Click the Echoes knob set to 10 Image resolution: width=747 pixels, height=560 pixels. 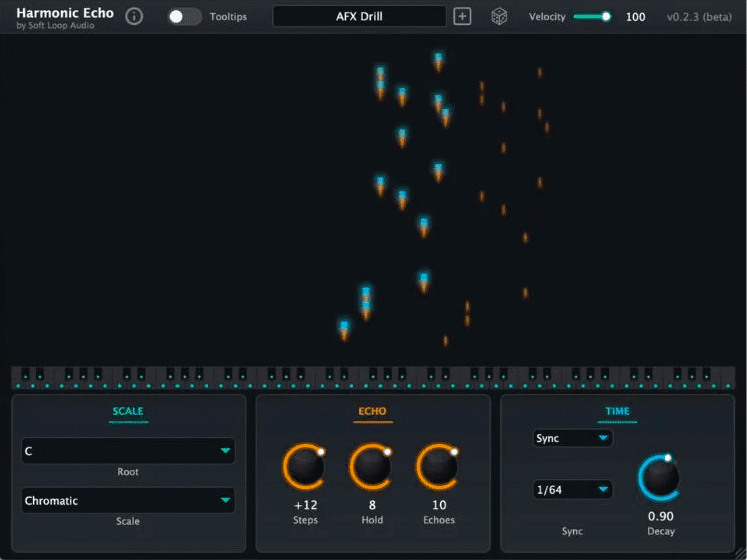click(438, 467)
